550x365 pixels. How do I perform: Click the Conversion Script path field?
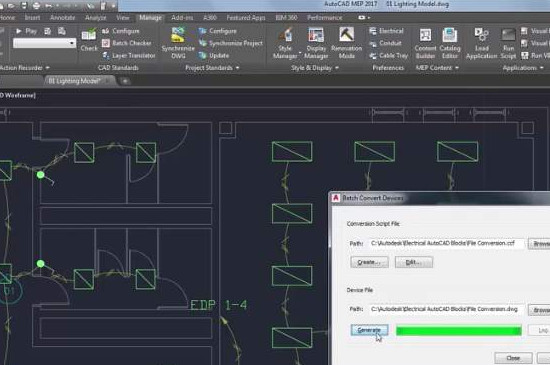(447, 243)
